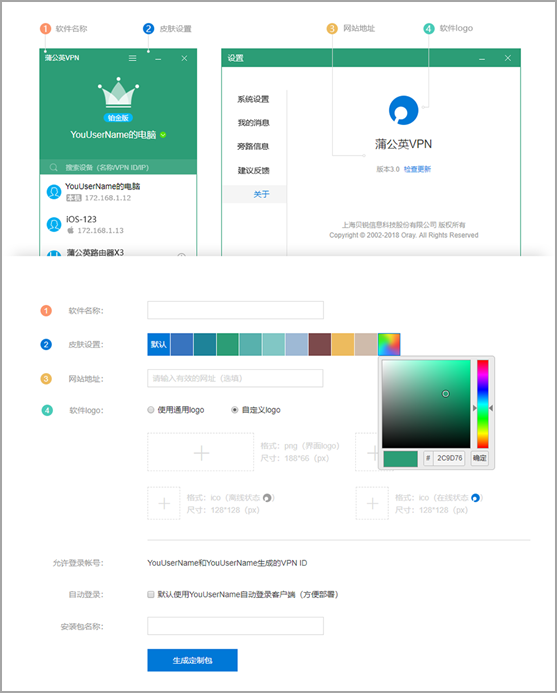Click the 检查更新 link
557x693 pixels.
pyautogui.click(x=417, y=169)
